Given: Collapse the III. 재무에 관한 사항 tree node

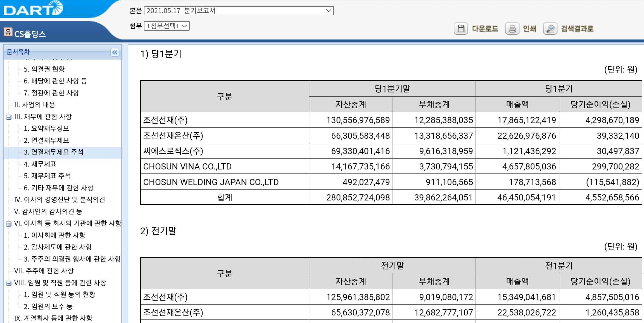Looking at the screenshot, I should (x=9, y=117).
